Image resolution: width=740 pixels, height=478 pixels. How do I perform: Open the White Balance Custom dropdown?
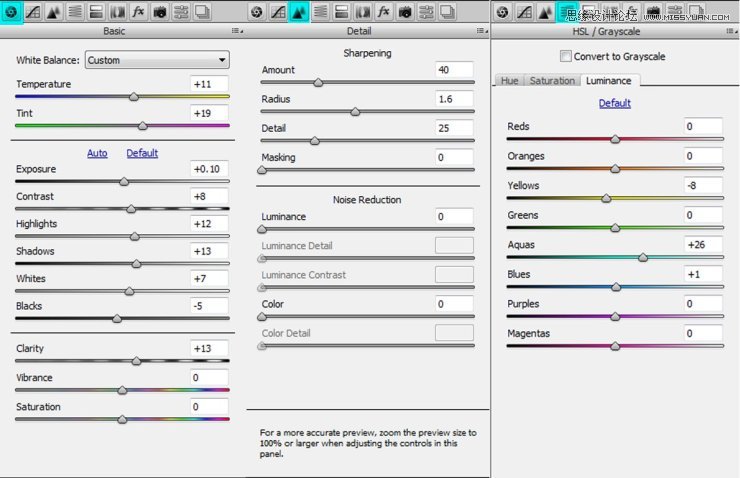[x=157, y=60]
